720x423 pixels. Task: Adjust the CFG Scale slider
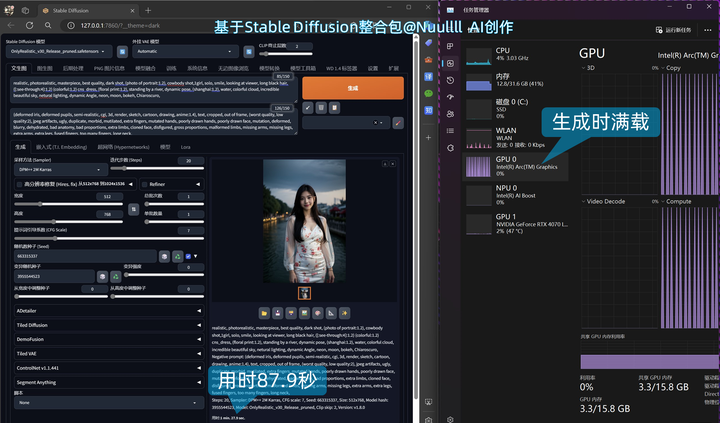(109, 238)
